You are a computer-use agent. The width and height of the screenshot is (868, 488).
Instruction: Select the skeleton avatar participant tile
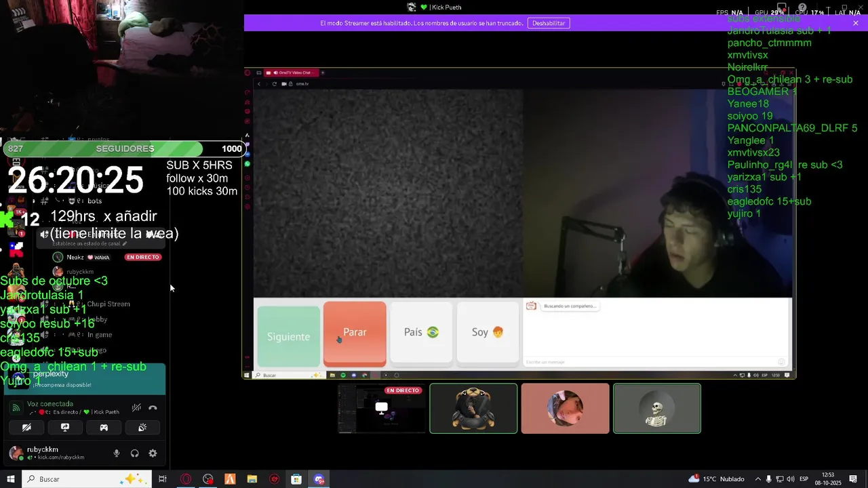pos(657,408)
